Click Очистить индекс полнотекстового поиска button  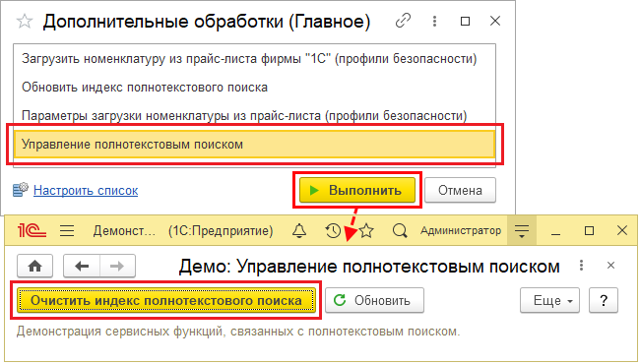coord(166,300)
